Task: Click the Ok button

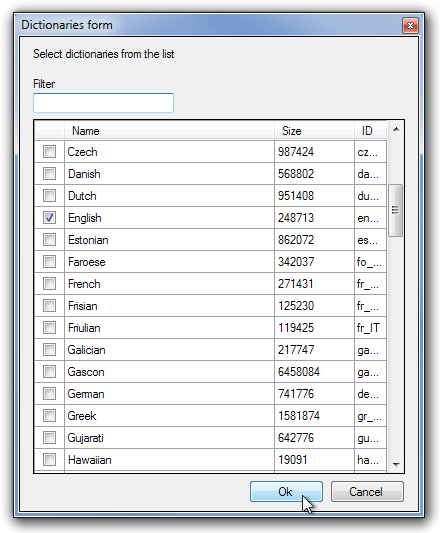Action: pyautogui.click(x=286, y=492)
